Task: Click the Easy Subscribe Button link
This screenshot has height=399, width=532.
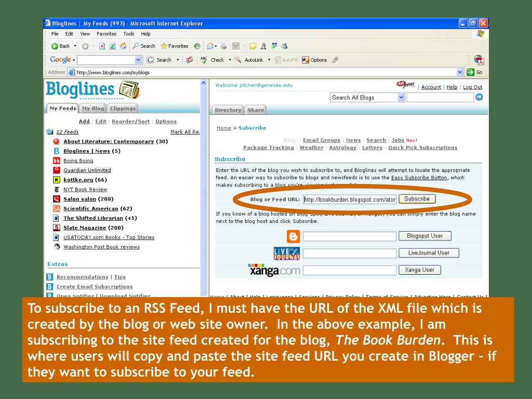Action: pyautogui.click(x=419, y=178)
